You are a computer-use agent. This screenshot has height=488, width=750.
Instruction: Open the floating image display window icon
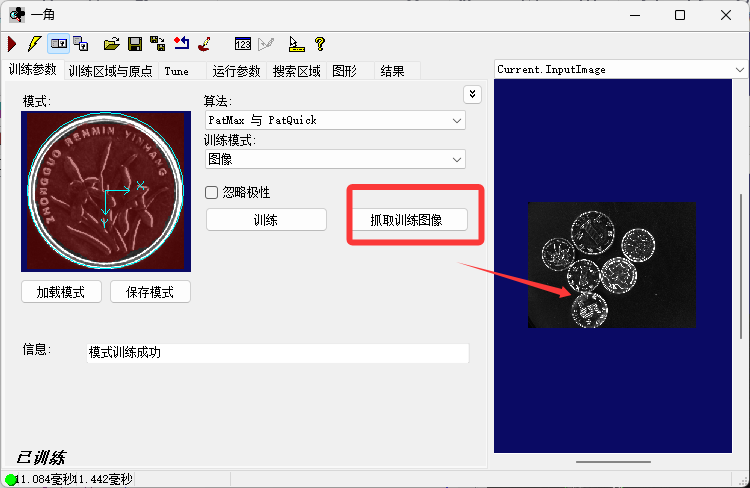(x=81, y=44)
